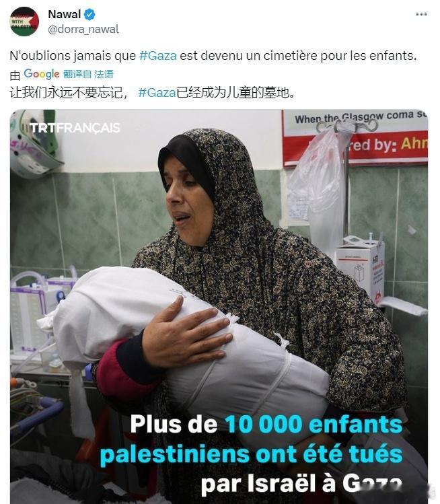Click the palestiniens ont été tués caption
The image size is (440, 504).
(251, 454)
